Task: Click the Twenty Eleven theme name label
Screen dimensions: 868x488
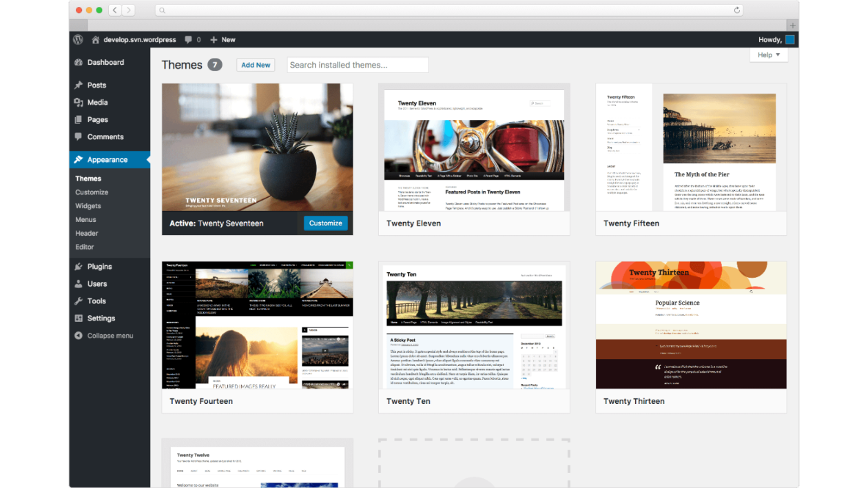Action: click(413, 223)
